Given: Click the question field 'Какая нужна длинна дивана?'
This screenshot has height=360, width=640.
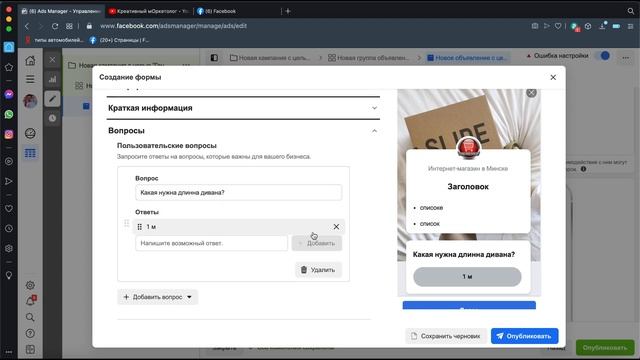Looking at the screenshot, I should (238, 192).
